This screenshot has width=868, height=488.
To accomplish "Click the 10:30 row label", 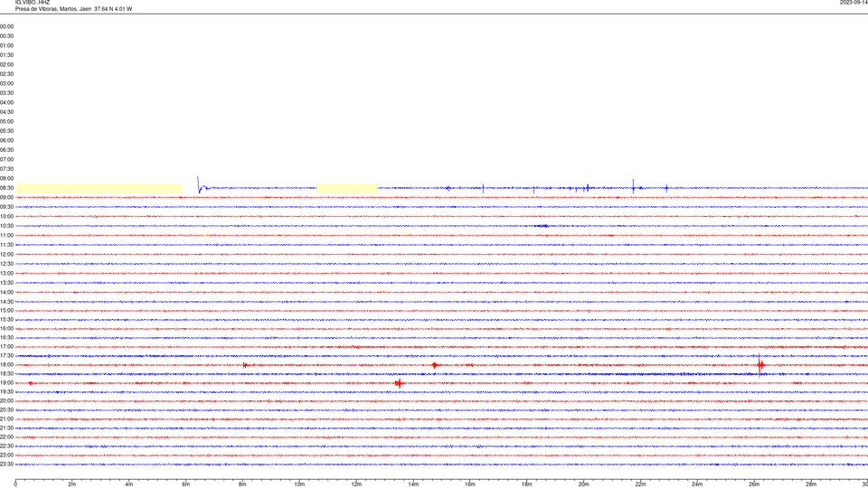I will coord(6,226).
